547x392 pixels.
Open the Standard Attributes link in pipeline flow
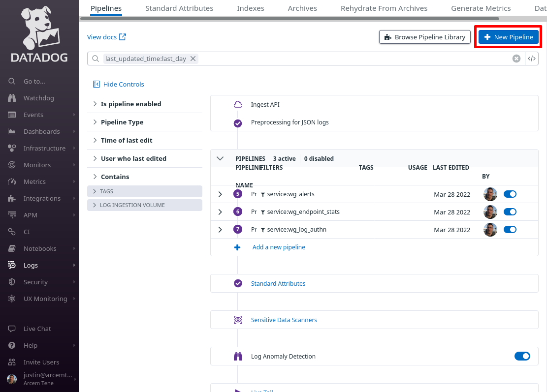point(278,283)
